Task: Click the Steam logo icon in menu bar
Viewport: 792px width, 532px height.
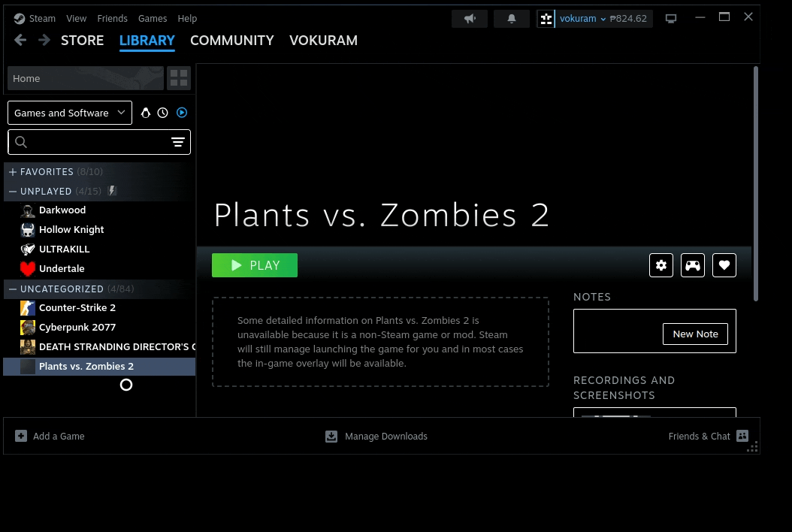Action: [20, 19]
